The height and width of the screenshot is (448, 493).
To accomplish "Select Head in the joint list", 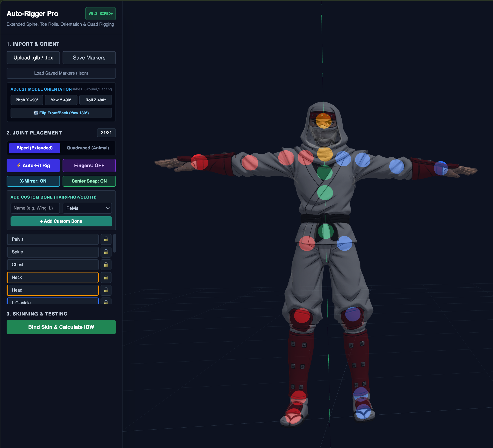I will 53,290.
